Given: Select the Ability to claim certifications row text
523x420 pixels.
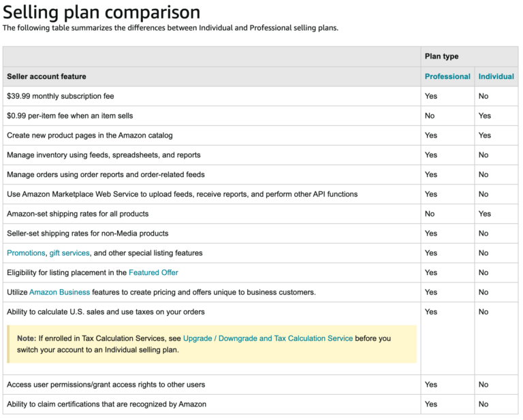Looking at the screenshot, I should coord(106,404).
